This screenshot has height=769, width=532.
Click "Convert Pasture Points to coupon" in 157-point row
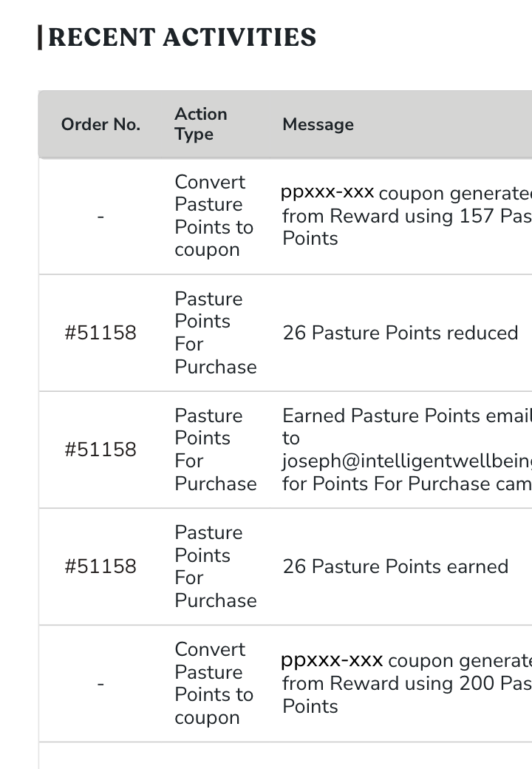click(214, 216)
